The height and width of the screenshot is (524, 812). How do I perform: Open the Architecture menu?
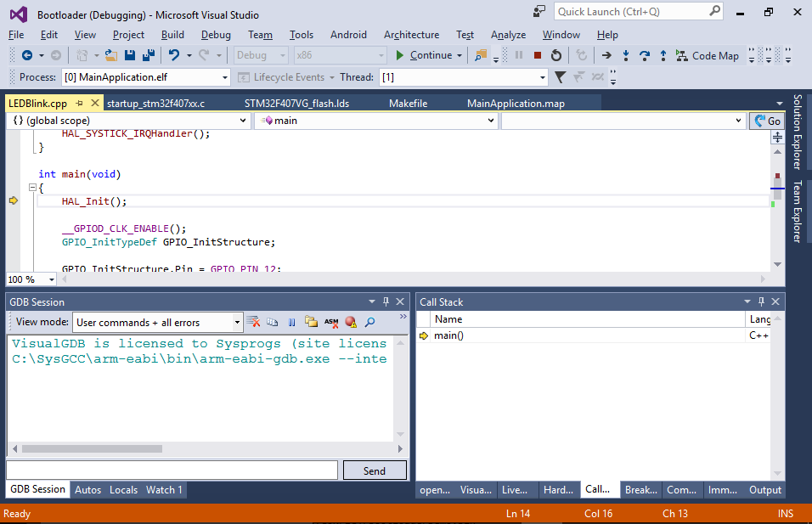pos(411,35)
